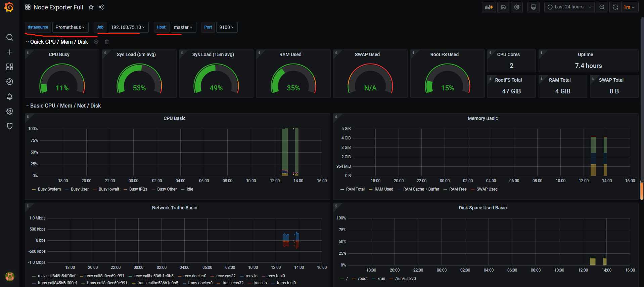This screenshot has height=287, width=644.
Task: Open the Disk Space Used Basic title menu
Action: coord(483,208)
